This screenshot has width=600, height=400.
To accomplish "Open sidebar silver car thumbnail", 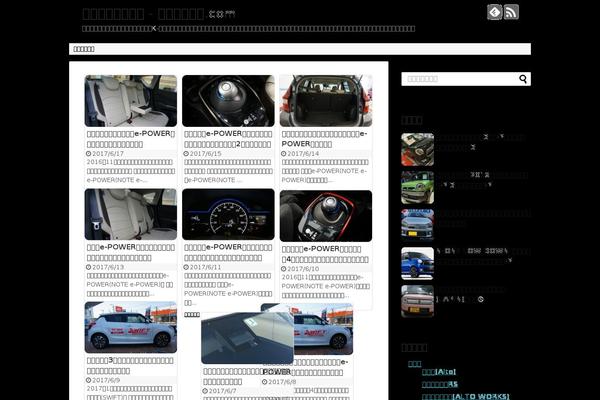I will click(417, 225).
